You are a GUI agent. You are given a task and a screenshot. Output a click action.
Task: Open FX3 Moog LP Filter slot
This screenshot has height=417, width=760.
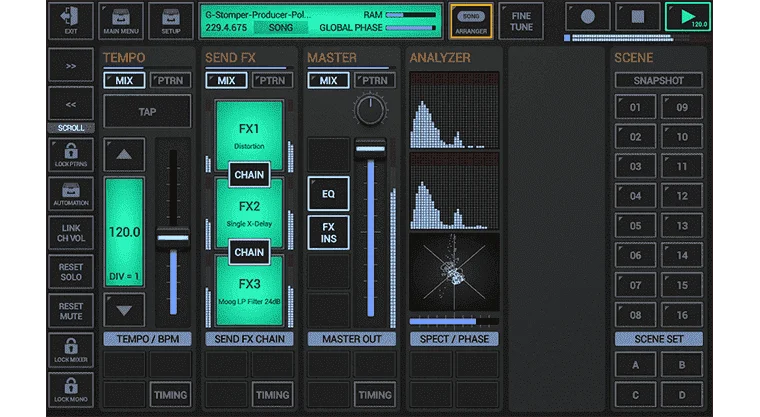point(249,291)
